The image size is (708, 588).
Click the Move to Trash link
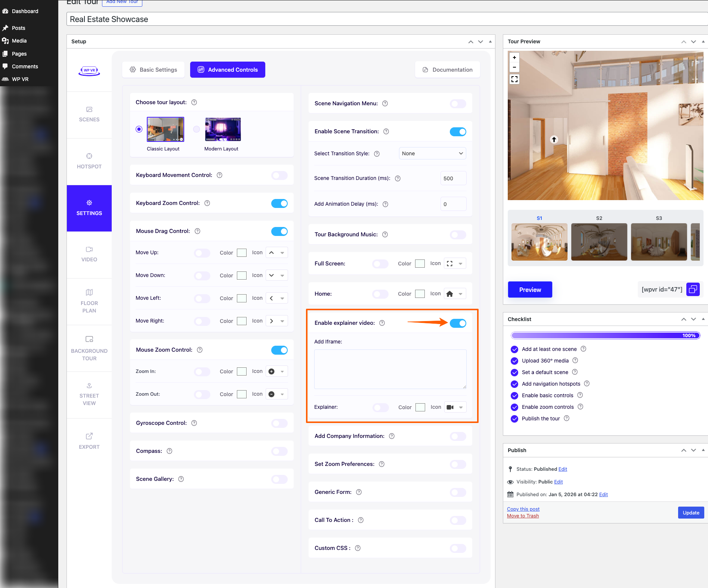pos(523,516)
